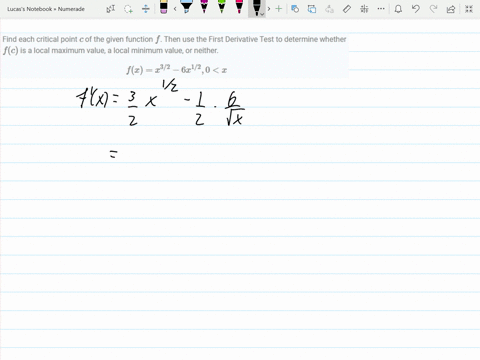
Task: Click the notebook title Lucas's Notebook Numerade
Action: (46, 9)
